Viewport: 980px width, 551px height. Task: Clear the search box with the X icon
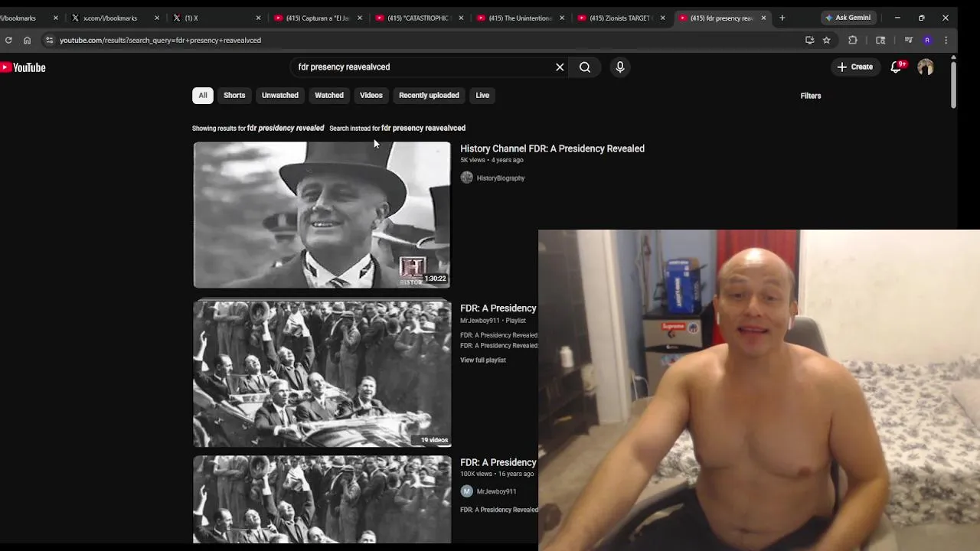(x=560, y=67)
